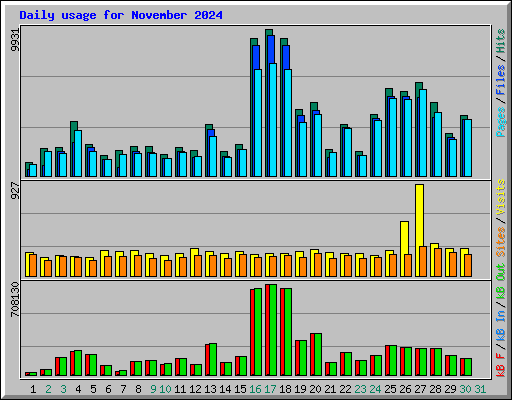Select the "708130" kB axis value
Image resolution: width=512 pixels, height=400 pixels.
(x=15, y=299)
